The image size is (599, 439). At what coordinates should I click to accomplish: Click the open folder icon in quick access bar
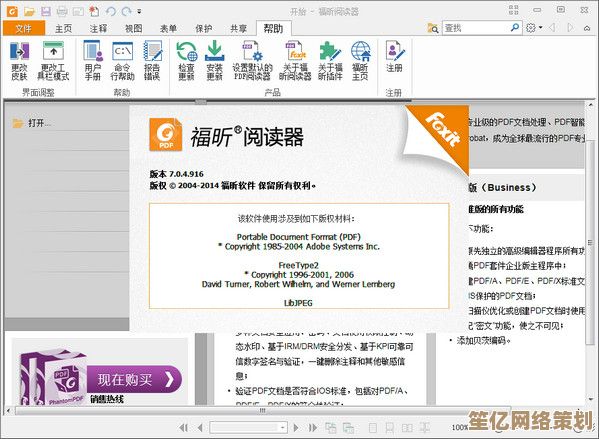pos(29,11)
